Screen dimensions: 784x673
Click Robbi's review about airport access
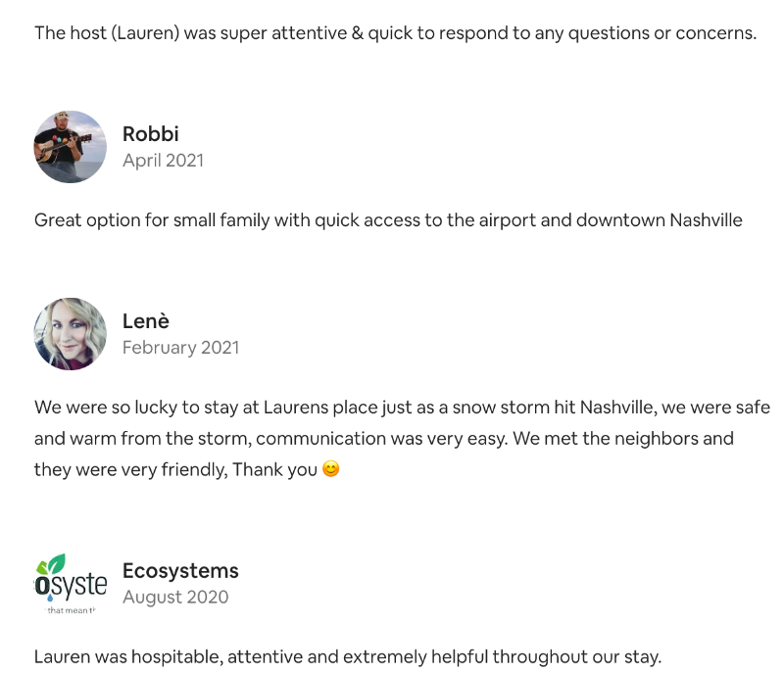(x=388, y=220)
